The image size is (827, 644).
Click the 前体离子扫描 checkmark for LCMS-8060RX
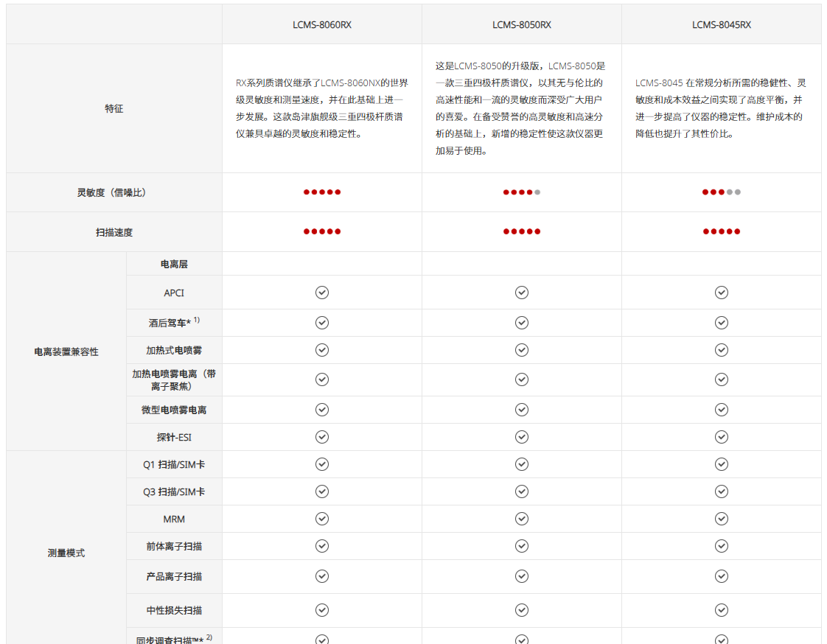coord(321,546)
